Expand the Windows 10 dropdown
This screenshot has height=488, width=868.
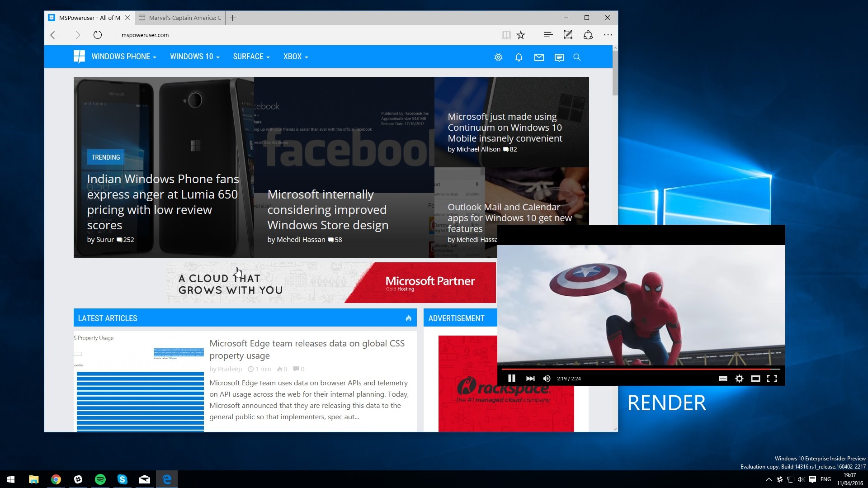coord(194,57)
